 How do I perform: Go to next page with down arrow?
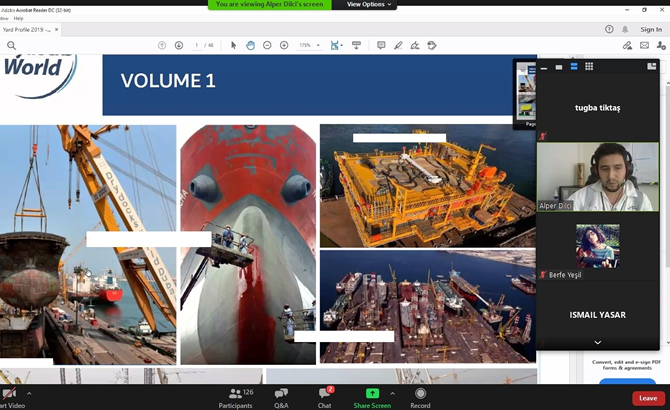coord(178,45)
